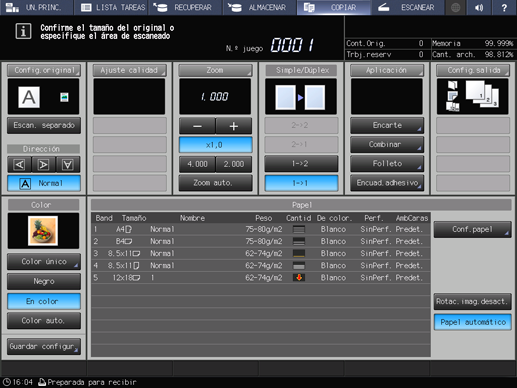
Task: Open the Zoom settings panel
Action: point(215,70)
